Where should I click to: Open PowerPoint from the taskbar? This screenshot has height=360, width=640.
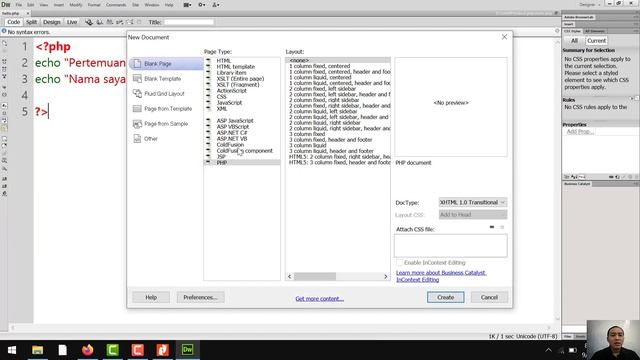click(x=162, y=350)
